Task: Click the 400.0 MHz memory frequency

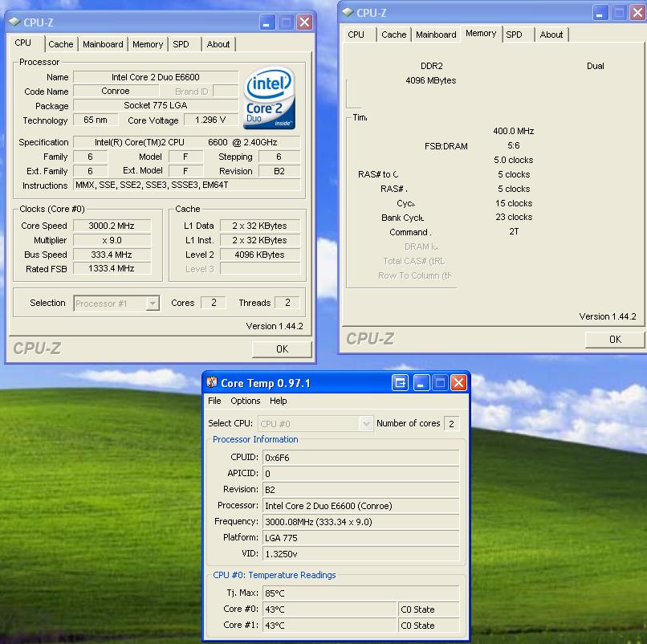Action: click(514, 131)
